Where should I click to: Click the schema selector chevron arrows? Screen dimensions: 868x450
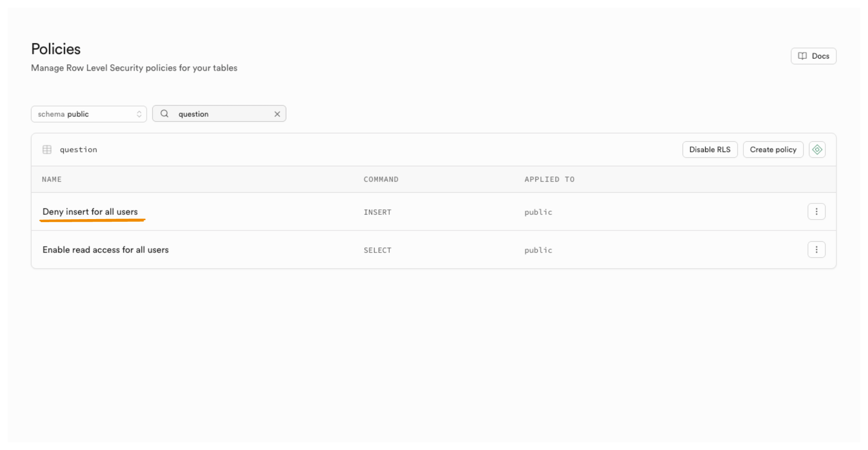click(139, 114)
